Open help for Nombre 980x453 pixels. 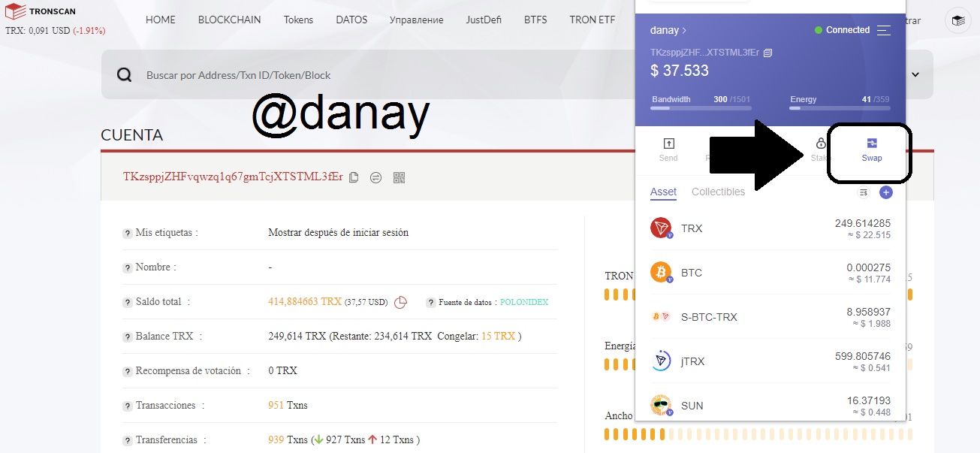[x=128, y=267]
